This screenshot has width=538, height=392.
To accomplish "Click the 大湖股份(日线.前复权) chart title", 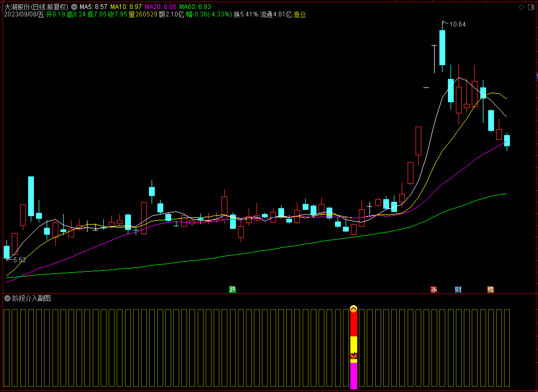I will tap(36, 7).
